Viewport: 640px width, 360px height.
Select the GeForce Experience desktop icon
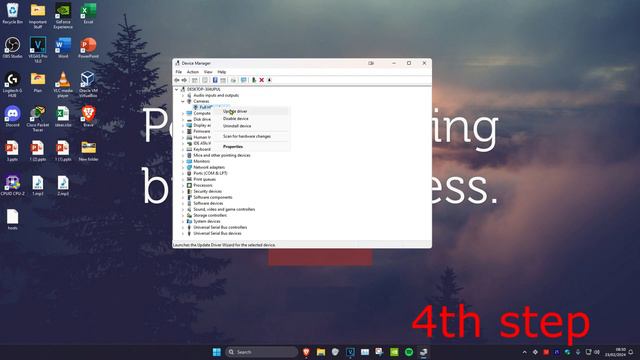63,16
